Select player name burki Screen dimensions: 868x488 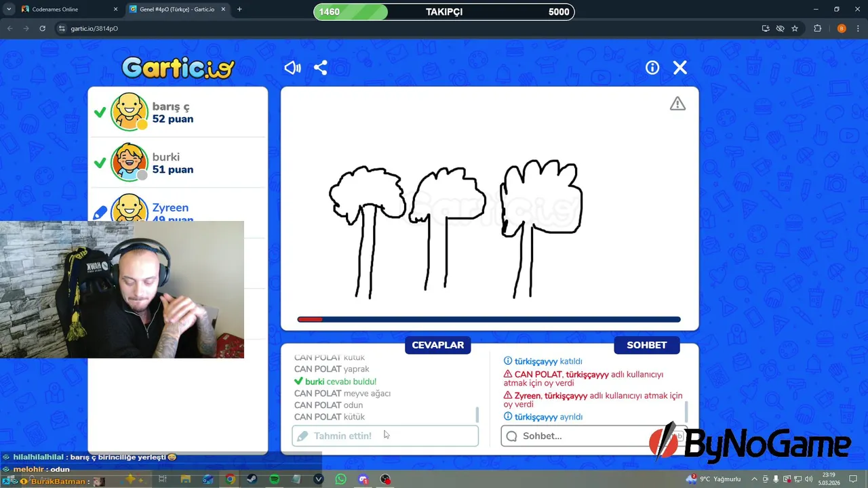pyautogui.click(x=166, y=157)
